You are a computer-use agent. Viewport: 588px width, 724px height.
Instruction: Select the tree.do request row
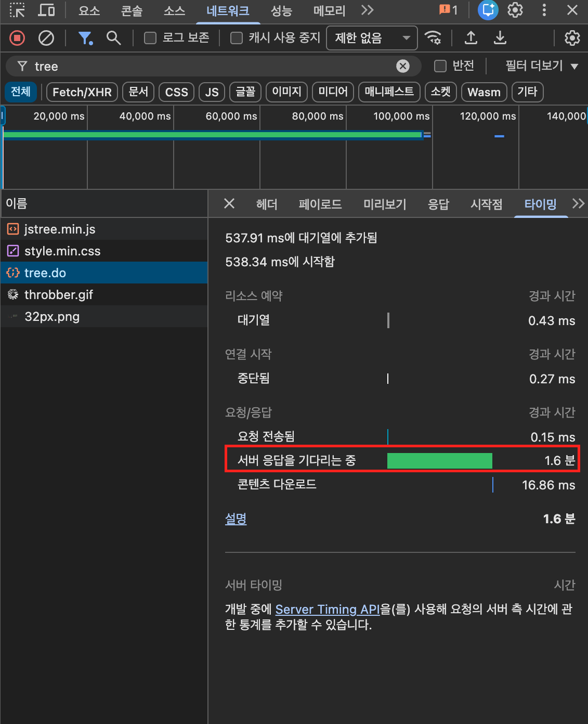(104, 273)
